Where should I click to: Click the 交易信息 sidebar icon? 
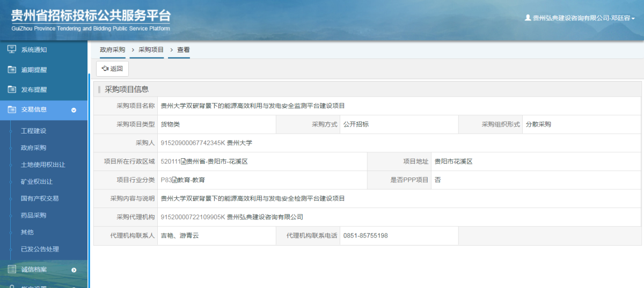tap(12, 109)
